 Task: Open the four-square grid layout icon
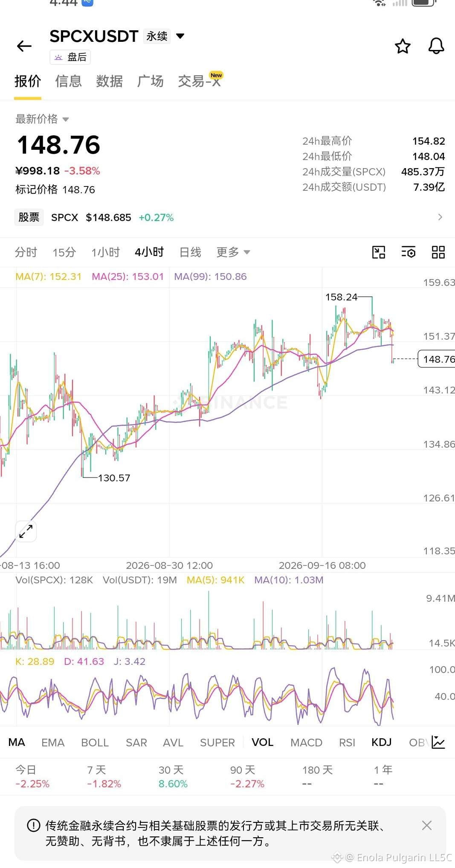(x=438, y=252)
